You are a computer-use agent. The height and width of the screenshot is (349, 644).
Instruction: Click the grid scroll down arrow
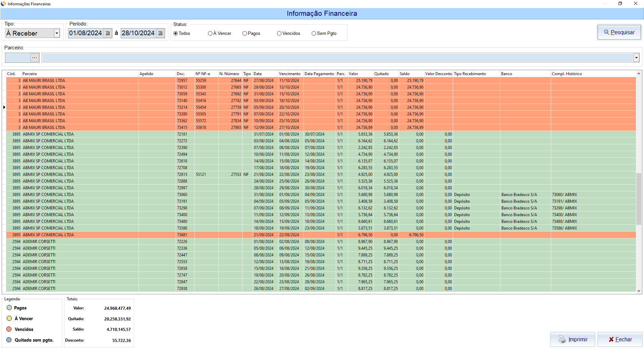(639, 291)
